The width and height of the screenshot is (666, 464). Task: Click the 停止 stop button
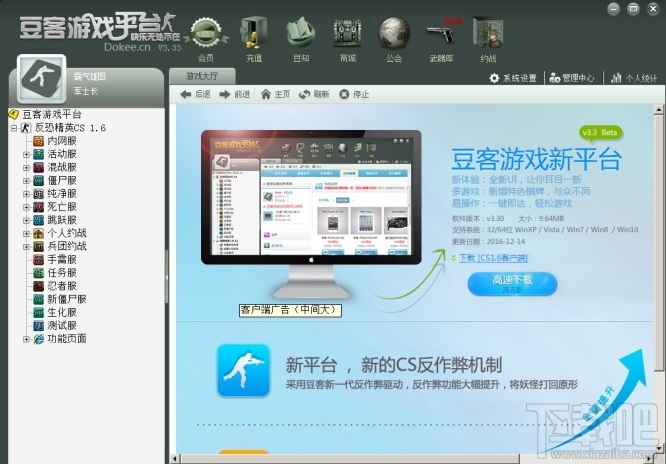click(354, 94)
